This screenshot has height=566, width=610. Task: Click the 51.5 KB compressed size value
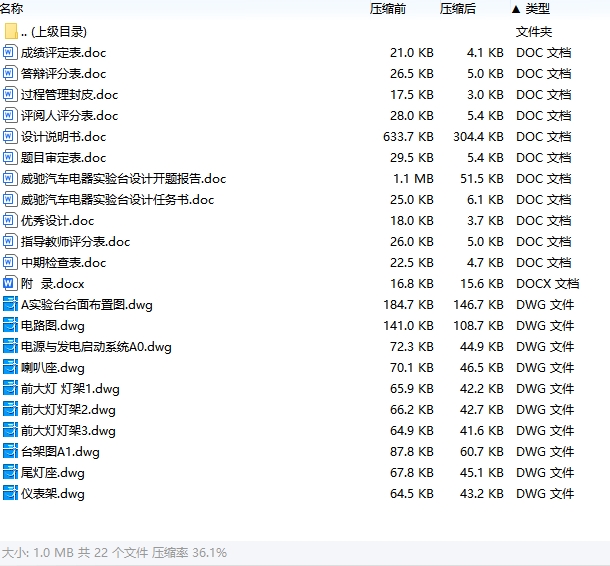482,179
